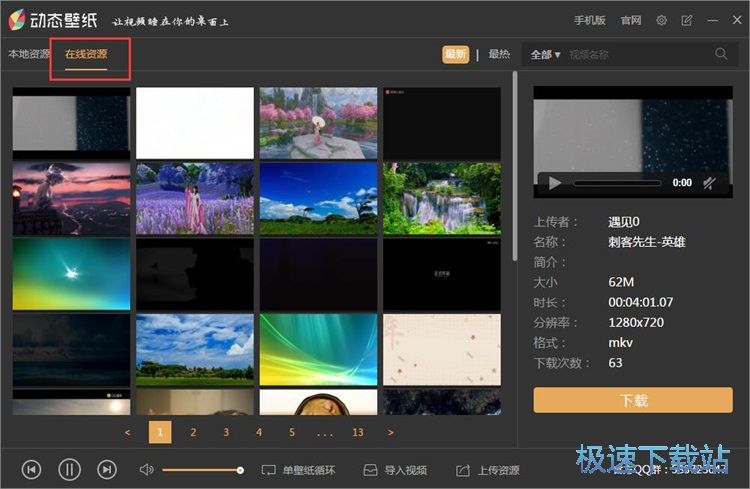Toggle mute on preview video player
This screenshot has height=489, width=750.
click(709, 183)
